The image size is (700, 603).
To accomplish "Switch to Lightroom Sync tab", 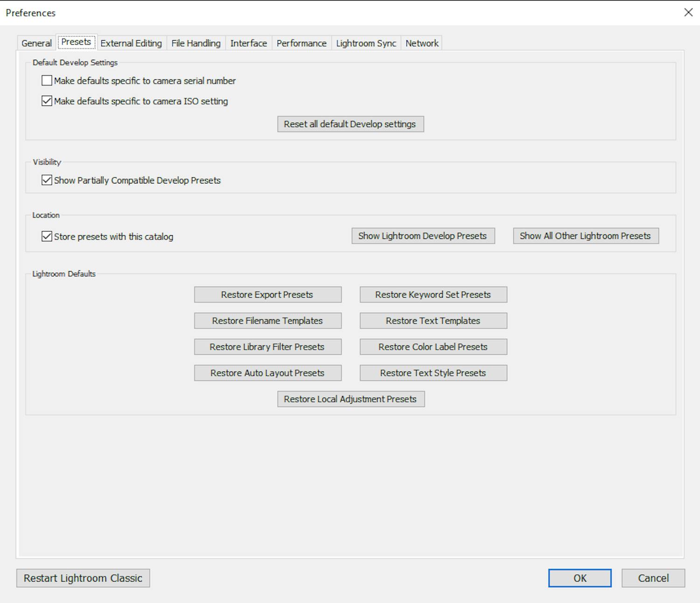I will tap(366, 43).
